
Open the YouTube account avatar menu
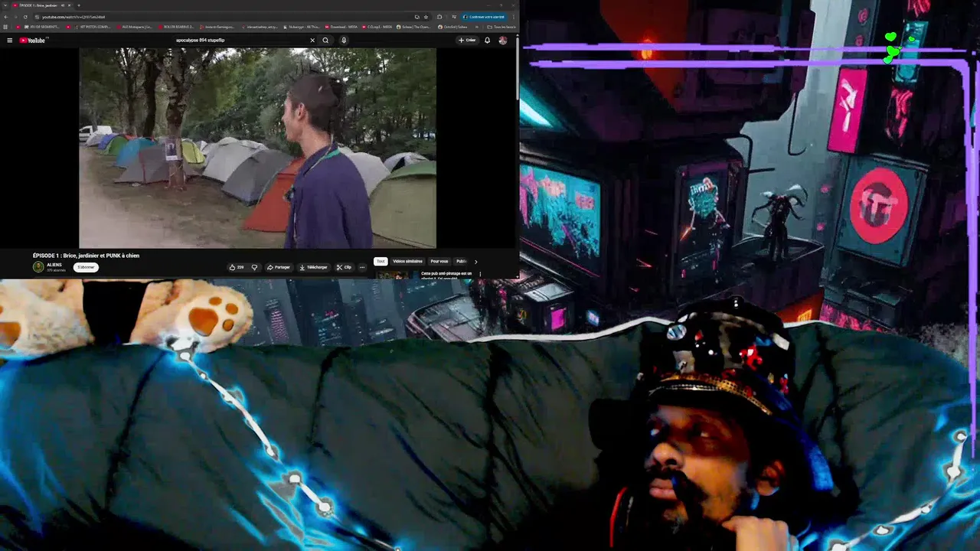click(502, 40)
